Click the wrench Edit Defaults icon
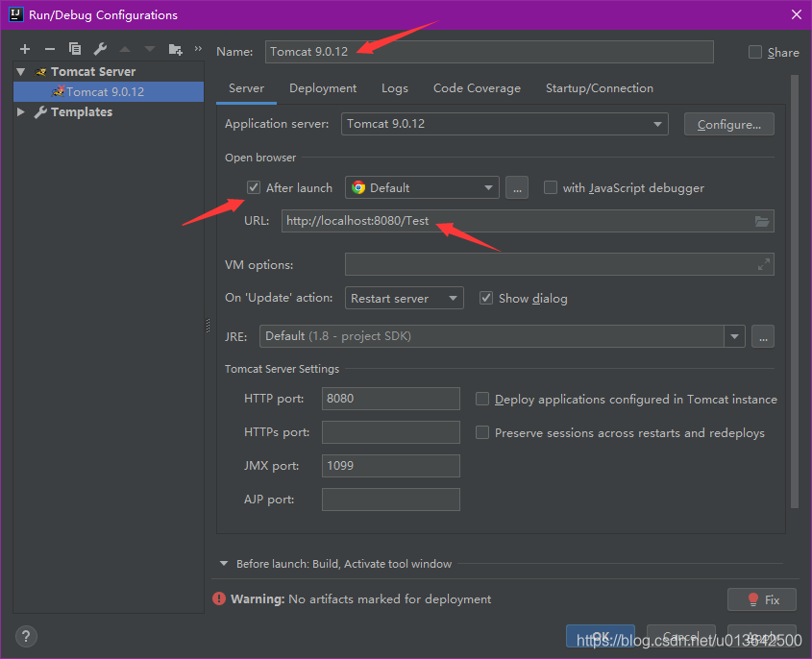This screenshot has width=812, height=659. click(100, 49)
